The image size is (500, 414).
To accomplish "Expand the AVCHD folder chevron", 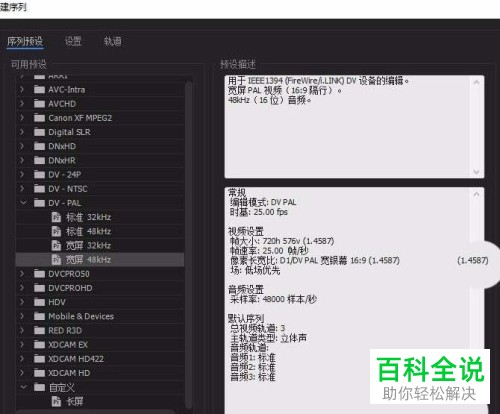I will [x=22, y=104].
